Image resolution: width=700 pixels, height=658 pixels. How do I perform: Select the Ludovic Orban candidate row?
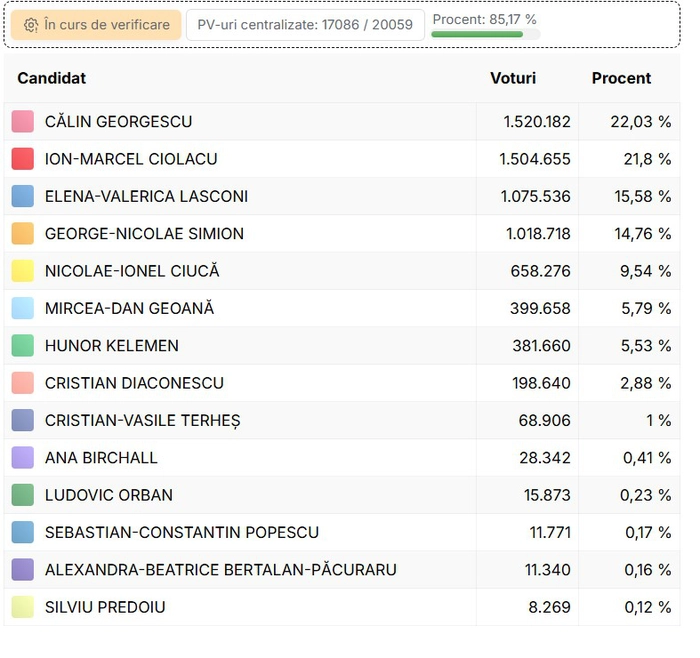click(109, 495)
